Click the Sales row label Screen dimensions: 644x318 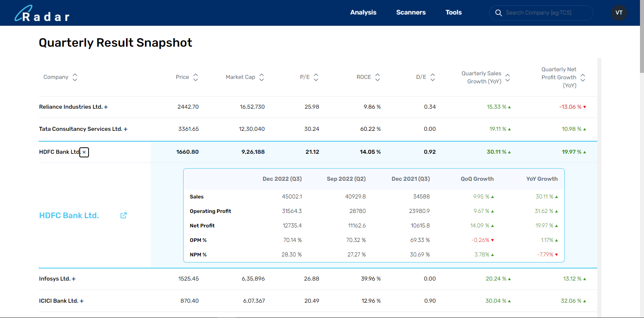[197, 196]
